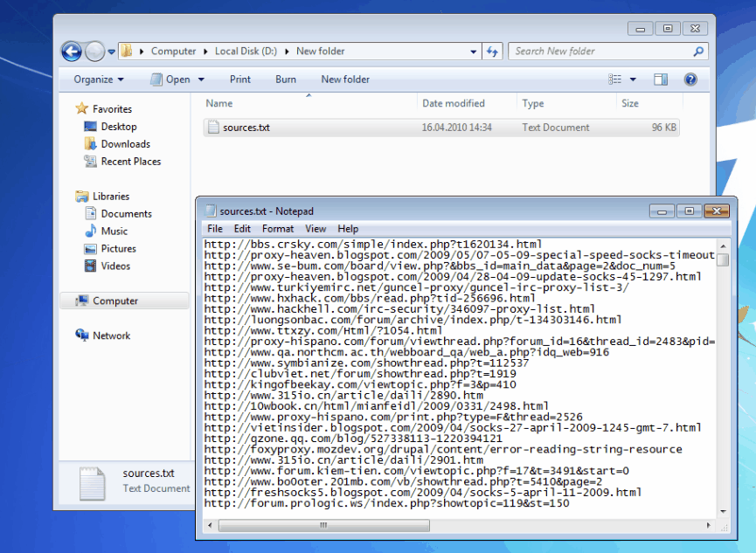Click the Help question mark icon
756x553 pixels.
point(690,79)
